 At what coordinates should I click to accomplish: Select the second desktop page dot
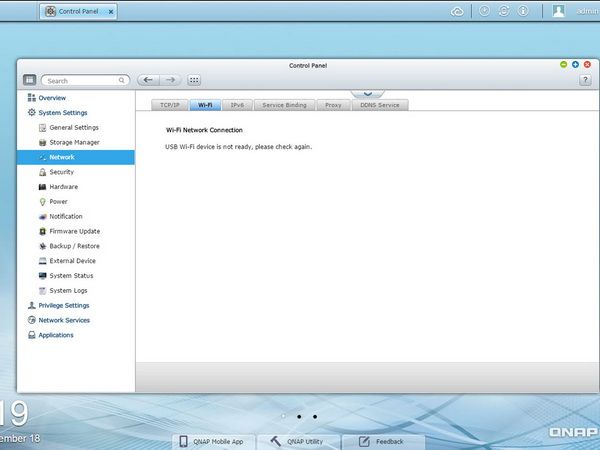tap(299, 416)
